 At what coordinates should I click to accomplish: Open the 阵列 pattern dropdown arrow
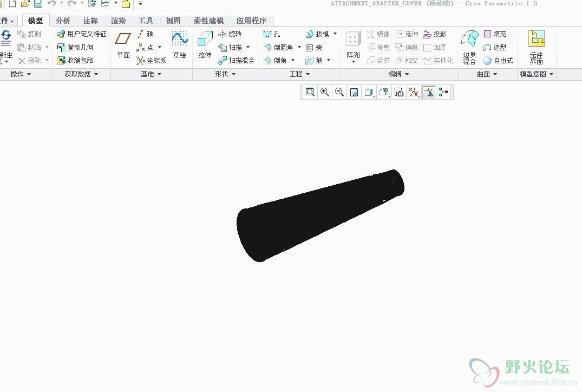354,62
